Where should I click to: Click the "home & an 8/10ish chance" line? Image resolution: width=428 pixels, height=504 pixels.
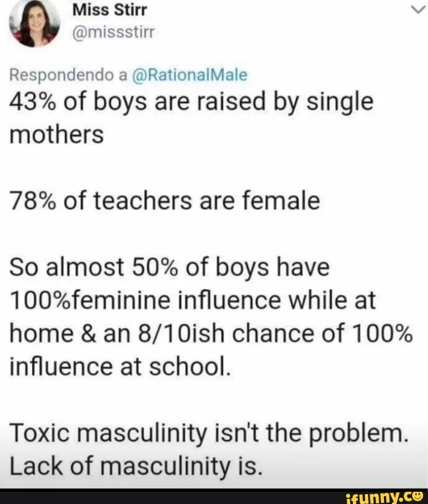click(x=211, y=333)
